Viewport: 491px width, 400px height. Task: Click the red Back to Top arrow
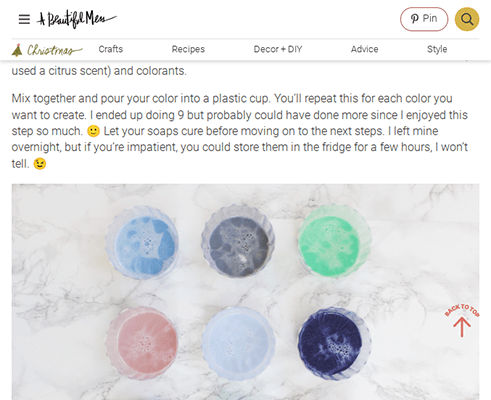coord(462,320)
